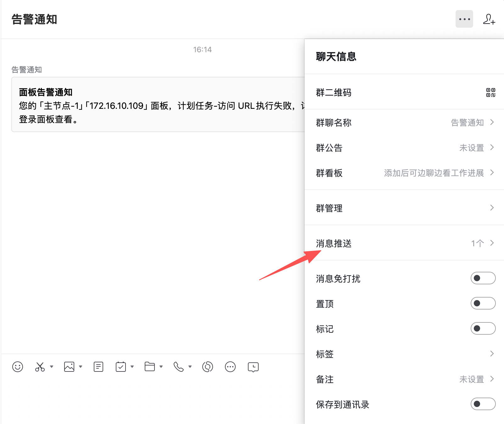Turn on the 置顶 switch
This screenshot has width=504, height=424.
(x=483, y=303)
